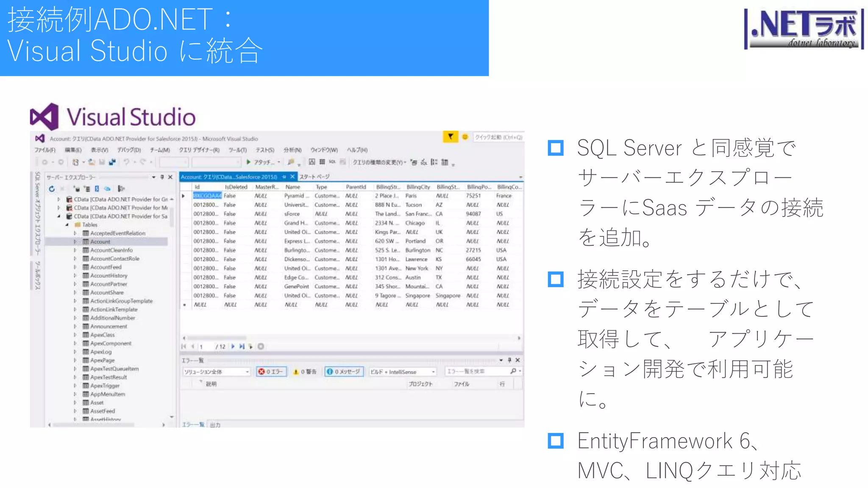Click the Add Group By icon
Screen dimensions: 868x488
click(434, 162)
